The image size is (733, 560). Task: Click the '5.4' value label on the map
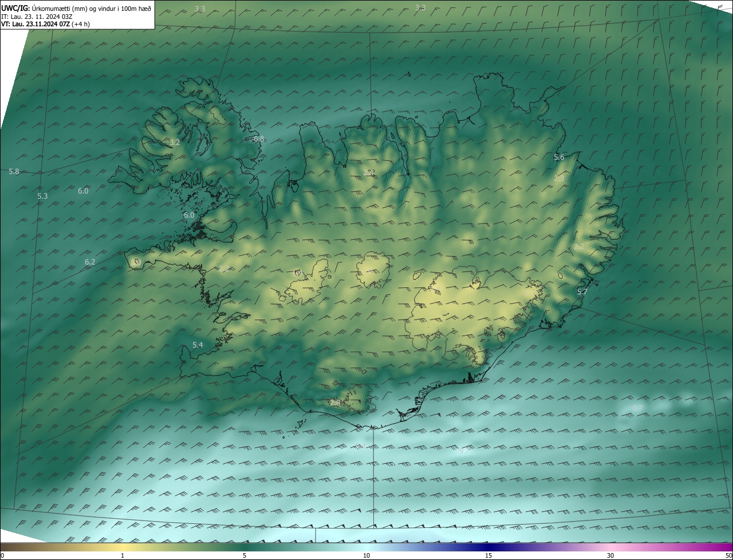tap(198, 345)
